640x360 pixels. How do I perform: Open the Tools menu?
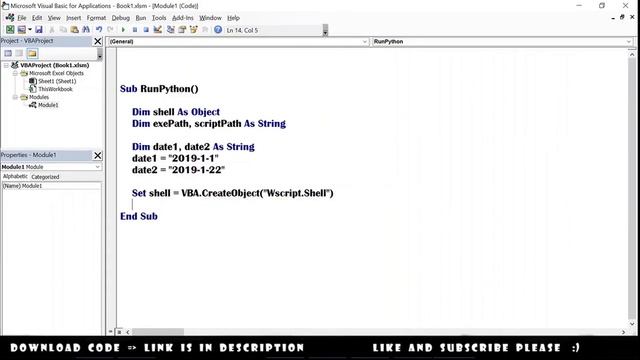click(159, 18)
